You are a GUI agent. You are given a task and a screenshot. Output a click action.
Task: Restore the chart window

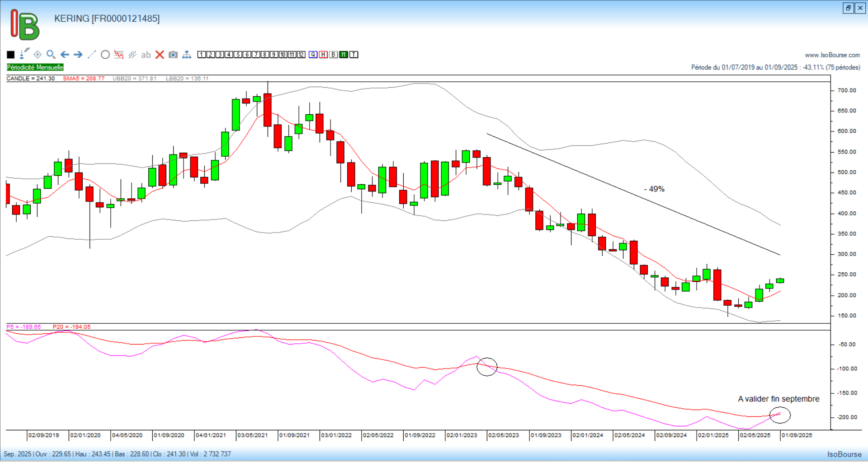pyautogui.click(x=848, y=8)
